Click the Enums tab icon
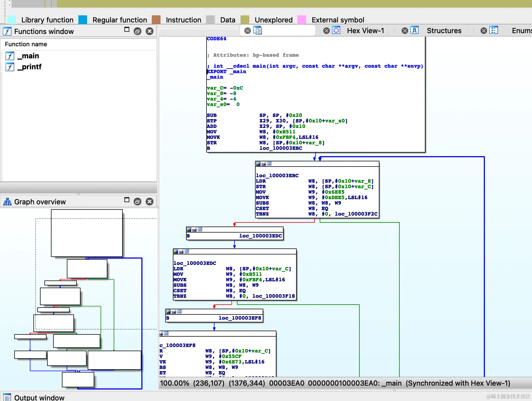Viewport: 532px width, 401px height. [x=494, y=30]
